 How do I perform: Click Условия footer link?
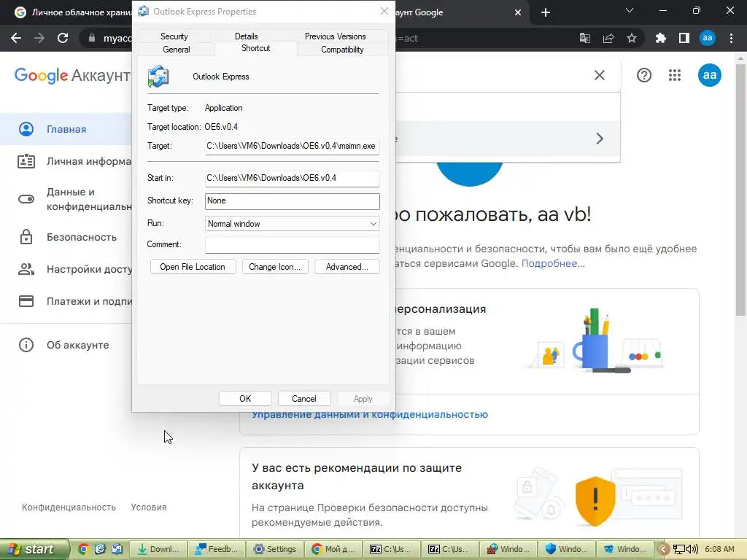pyautogui.click(x=149, y=507)
